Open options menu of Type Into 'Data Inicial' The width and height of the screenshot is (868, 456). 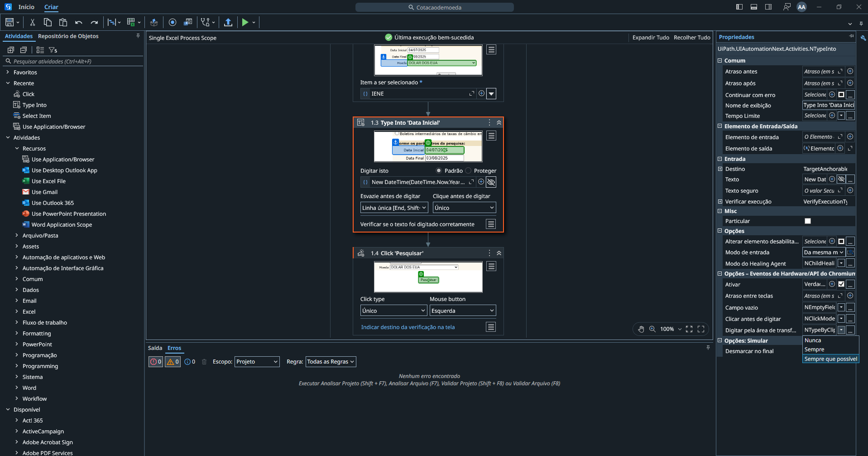coord(489,122)
